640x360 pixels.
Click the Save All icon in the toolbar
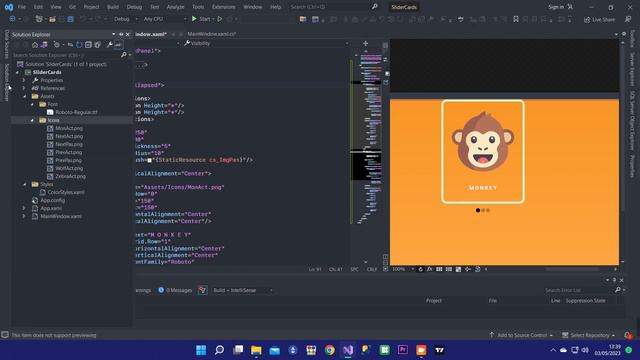(71, 19)
